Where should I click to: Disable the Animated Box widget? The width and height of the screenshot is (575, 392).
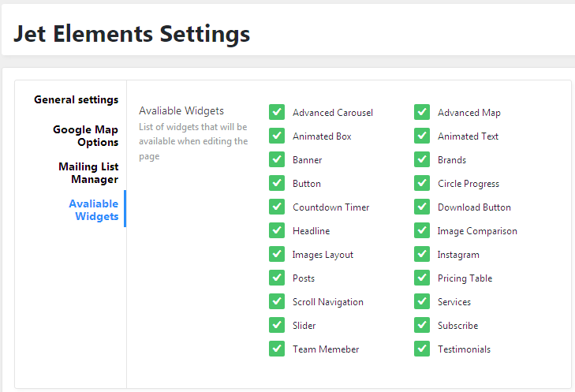[277, 136]
